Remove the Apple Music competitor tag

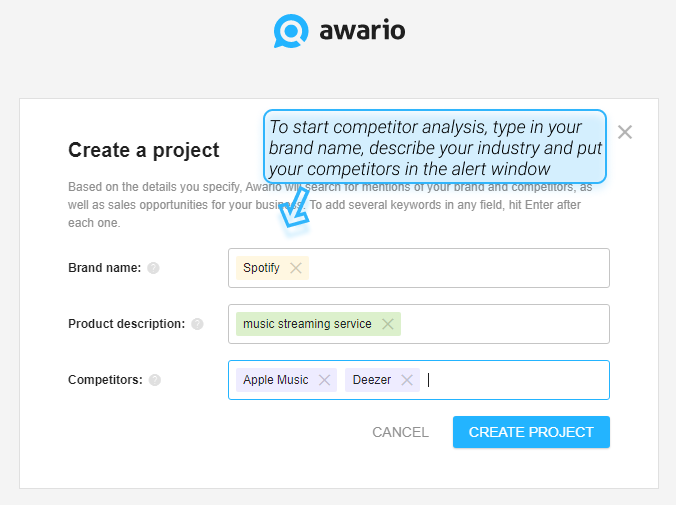point(324,380)
